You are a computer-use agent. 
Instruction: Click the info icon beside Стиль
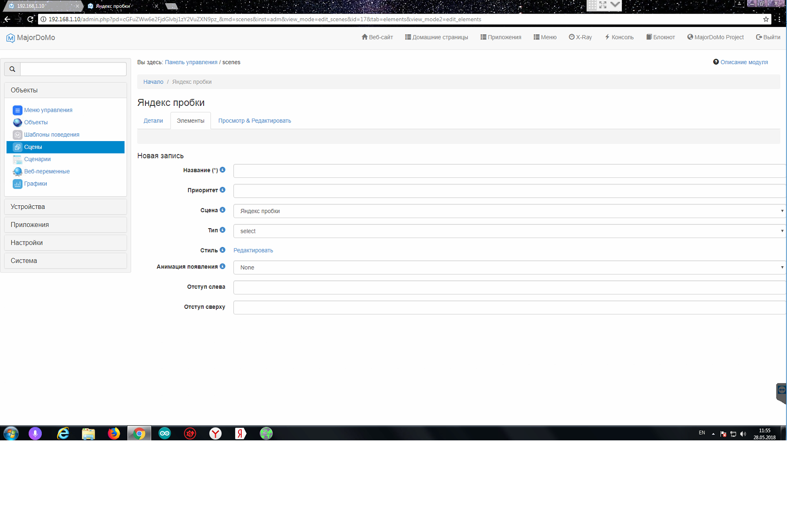click(x=222, y=250)
